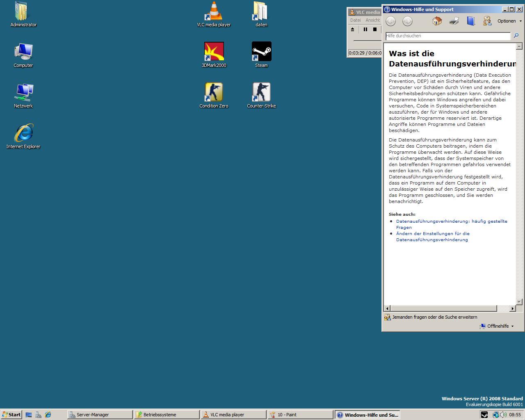Click 'Jemanden fragen oder die Suche erweitern'
Image resolution: width=525 pixels, height=420 pixels.
[434, 317]
